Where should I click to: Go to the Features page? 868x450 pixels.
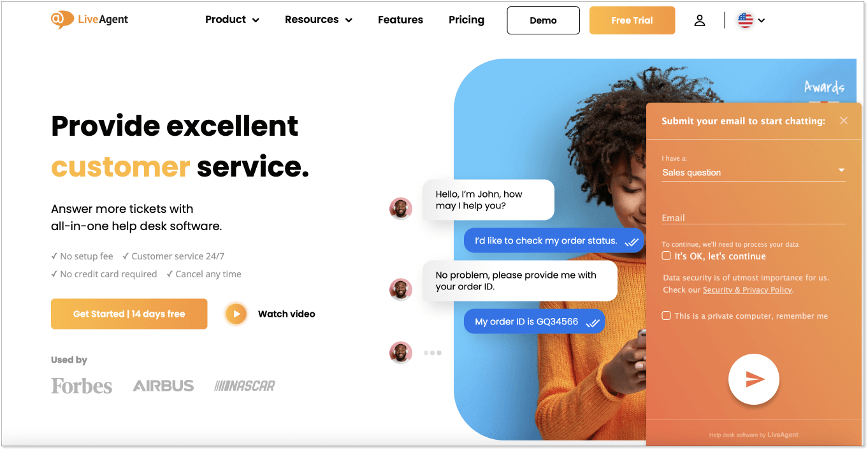(x=400, y=20)
